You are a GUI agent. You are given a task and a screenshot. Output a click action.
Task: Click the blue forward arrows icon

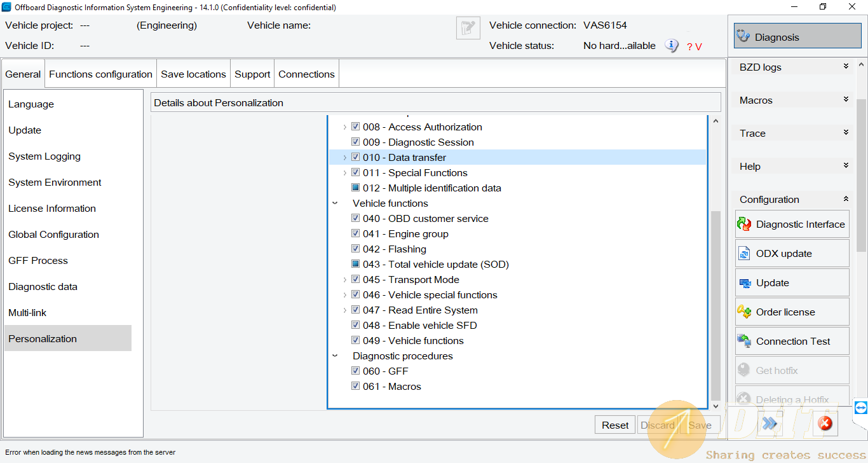[x=770, y=423]
